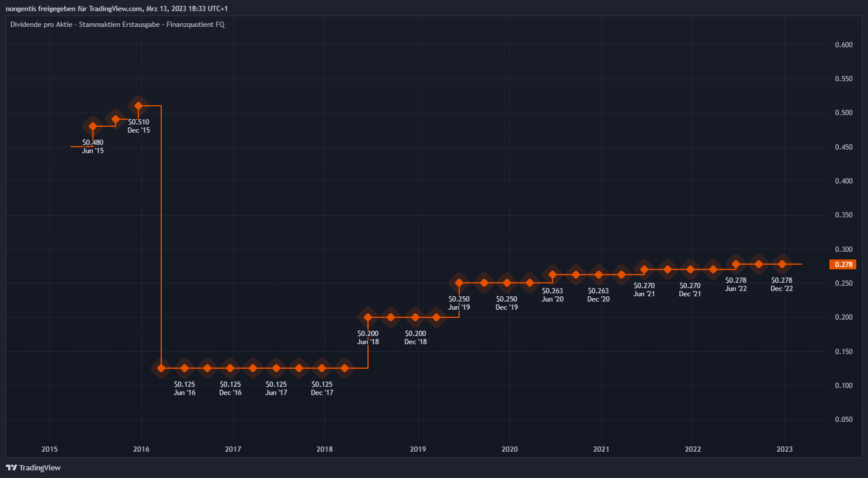
Task: Click the Dec '22 $0.278 data point
Action: pos(782,264)
